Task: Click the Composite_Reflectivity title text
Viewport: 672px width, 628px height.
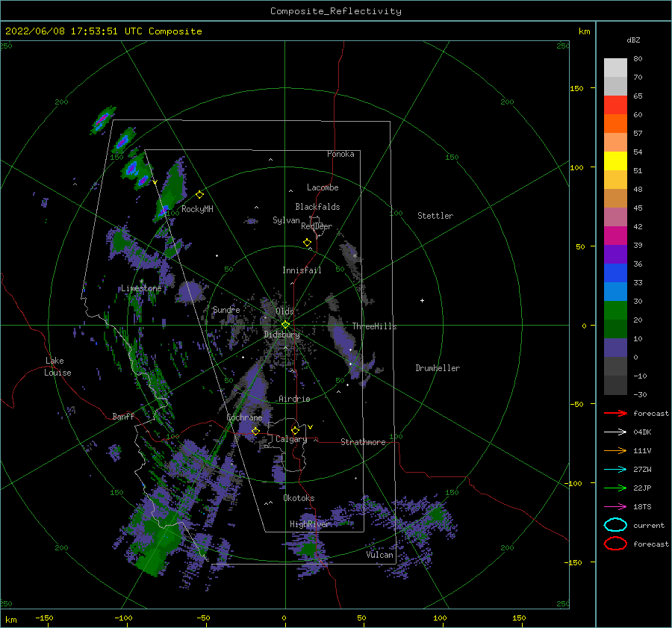Action: pyautogui.click(x=336, y=11)
